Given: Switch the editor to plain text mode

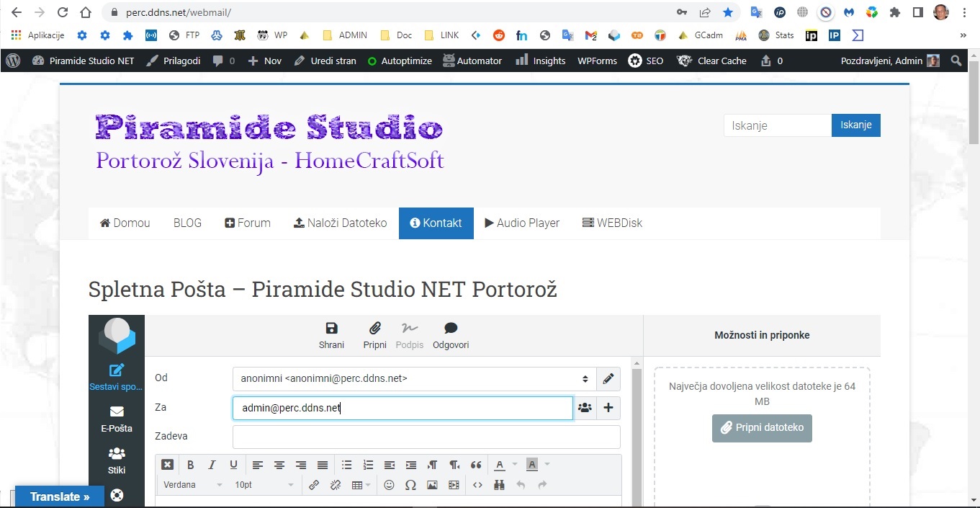Looking at the screenshot, I should tap(167, 465).
